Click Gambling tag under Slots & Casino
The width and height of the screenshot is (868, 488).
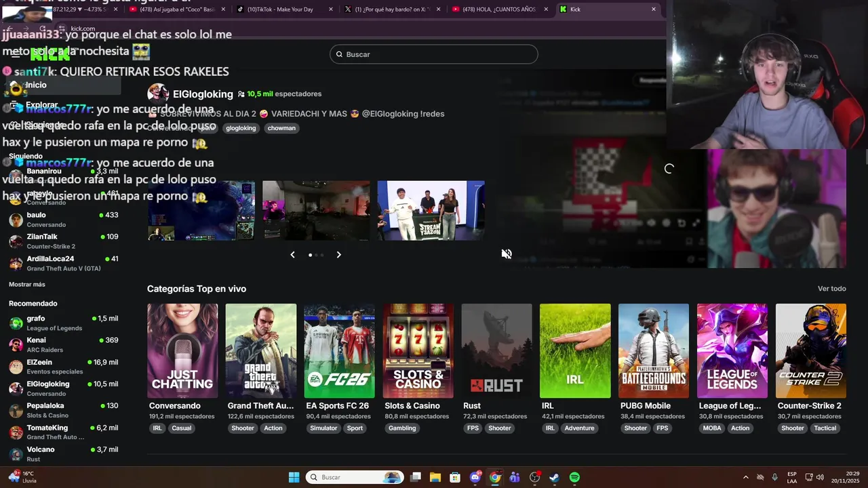coord(402,428)
